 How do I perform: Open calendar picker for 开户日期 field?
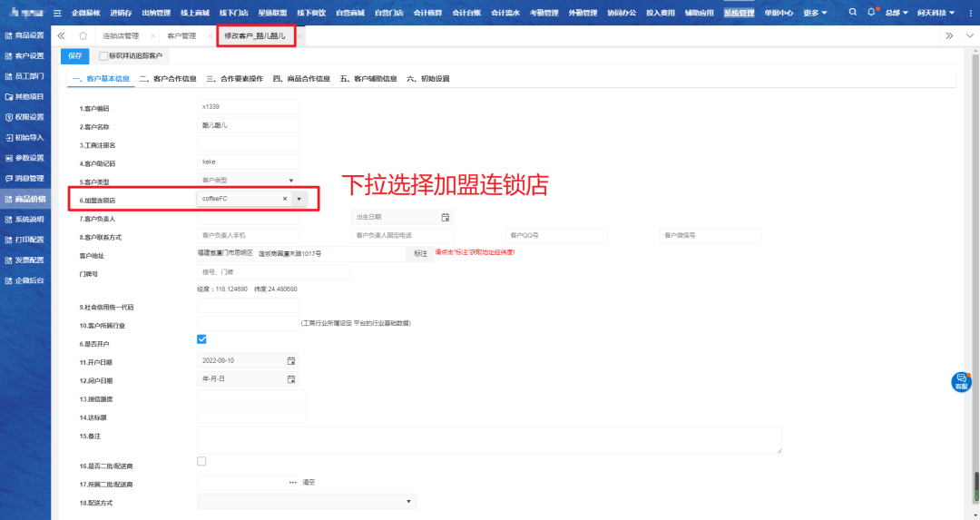click(x=291, y=360)
